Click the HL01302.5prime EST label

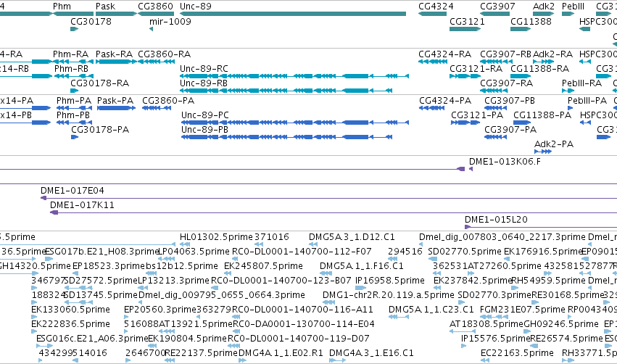(216, 237)
